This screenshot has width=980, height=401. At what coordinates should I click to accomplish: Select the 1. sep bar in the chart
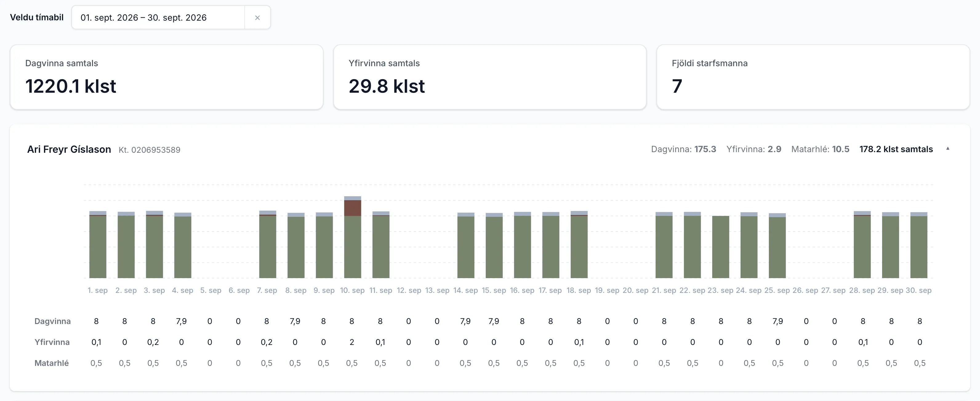point(98,245)
